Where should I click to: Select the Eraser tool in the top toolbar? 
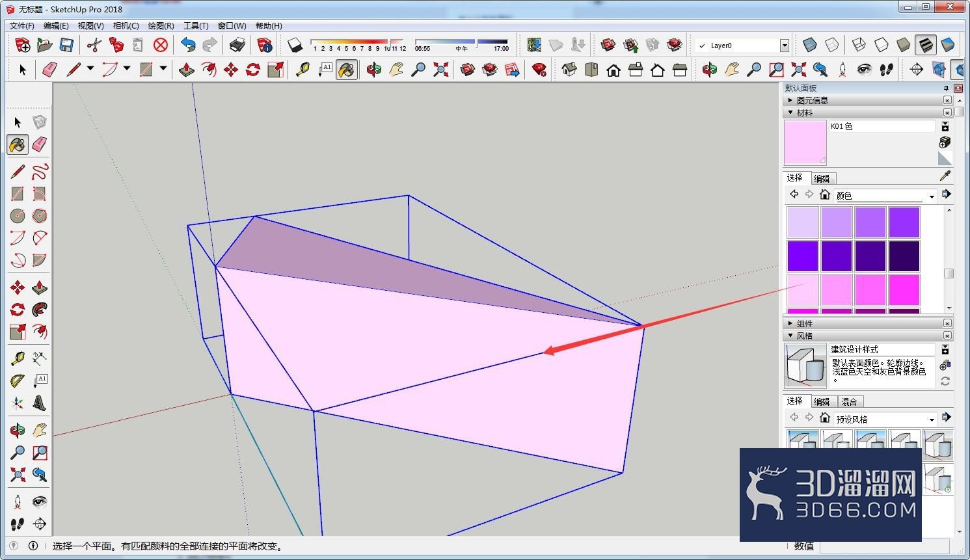49,69
